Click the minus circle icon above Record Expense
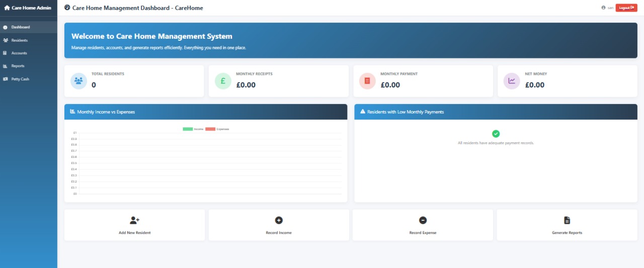Screen dimensions: 644x268 (423, 220)
